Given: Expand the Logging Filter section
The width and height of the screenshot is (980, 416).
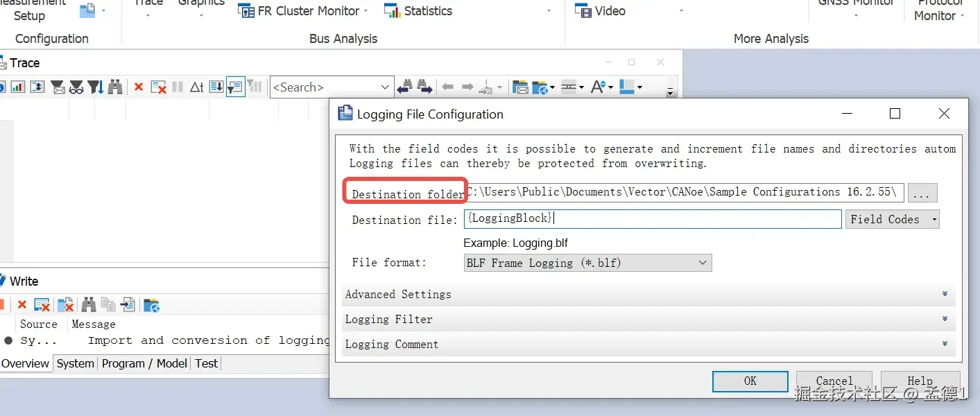Looking at the screenshot, I should pyautogui.click(x=648, y=320).
